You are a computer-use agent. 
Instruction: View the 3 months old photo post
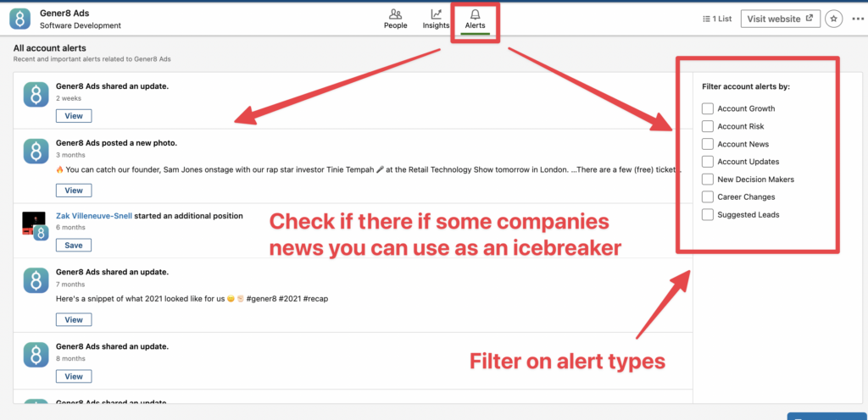(74, 191)
